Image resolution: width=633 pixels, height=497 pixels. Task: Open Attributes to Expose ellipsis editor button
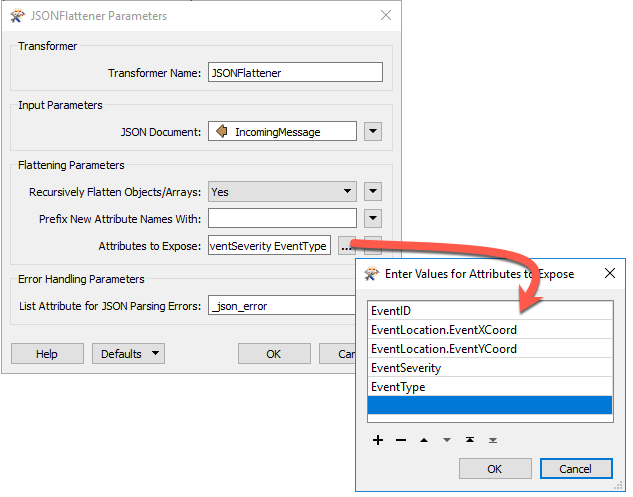pos(347,246)
